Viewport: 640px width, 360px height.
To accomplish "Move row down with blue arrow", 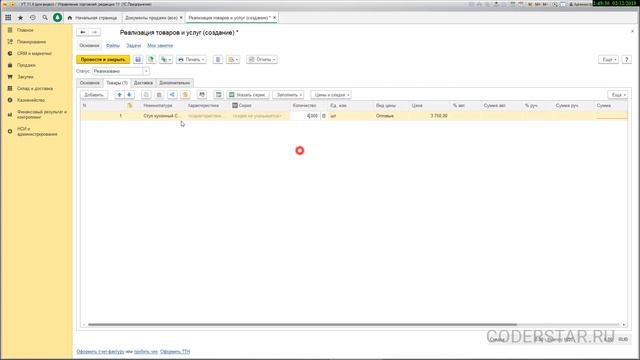I will tap(129, 95).
